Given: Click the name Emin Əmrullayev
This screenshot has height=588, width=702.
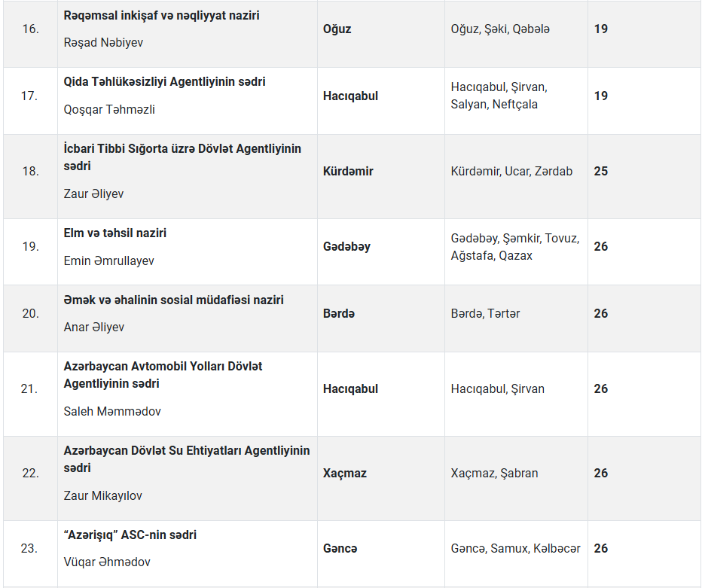Looking at the screenshot, I should pos(110,260).
